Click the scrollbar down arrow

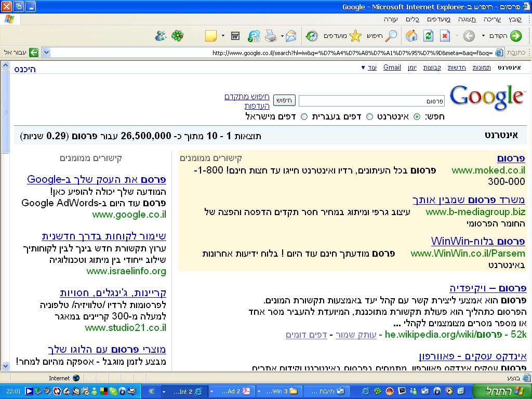(5, 366)
